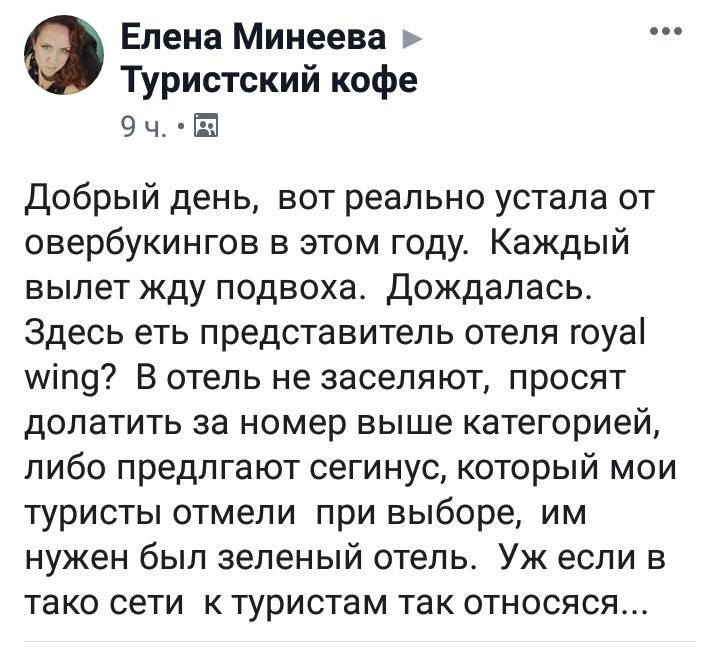Click the phrase 'зеленый отель' in the text

(346, 559)
